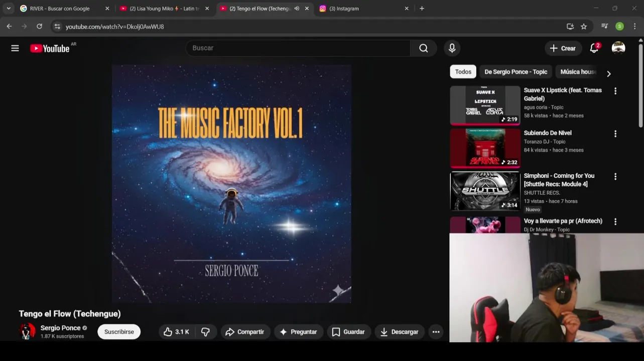Open Suave X Lipstick video title
The image size is (644, 361).
coord(563,94)
